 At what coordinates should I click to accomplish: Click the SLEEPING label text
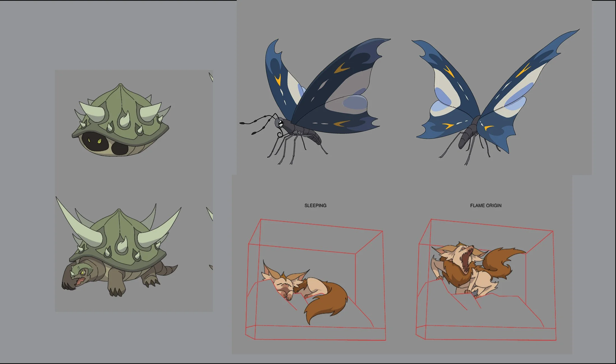[x=315, y=206]
